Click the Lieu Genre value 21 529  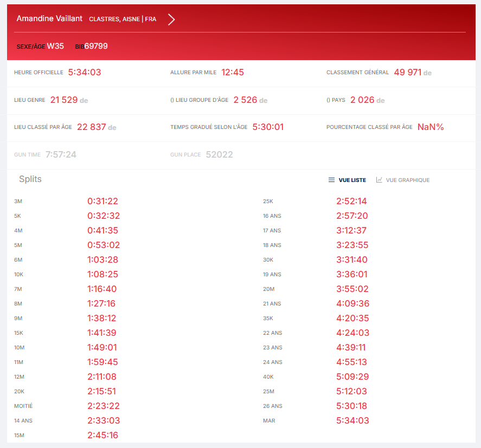[x=63, y=100]
